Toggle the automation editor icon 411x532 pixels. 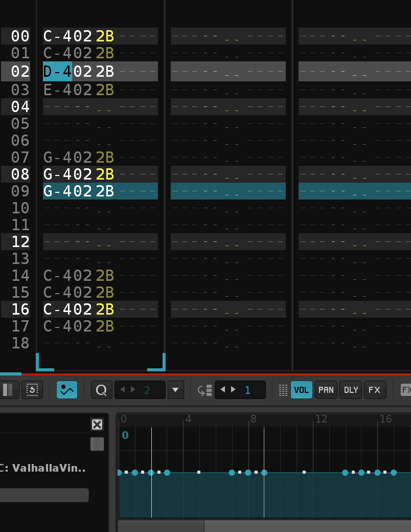click(x=67, y=390)
